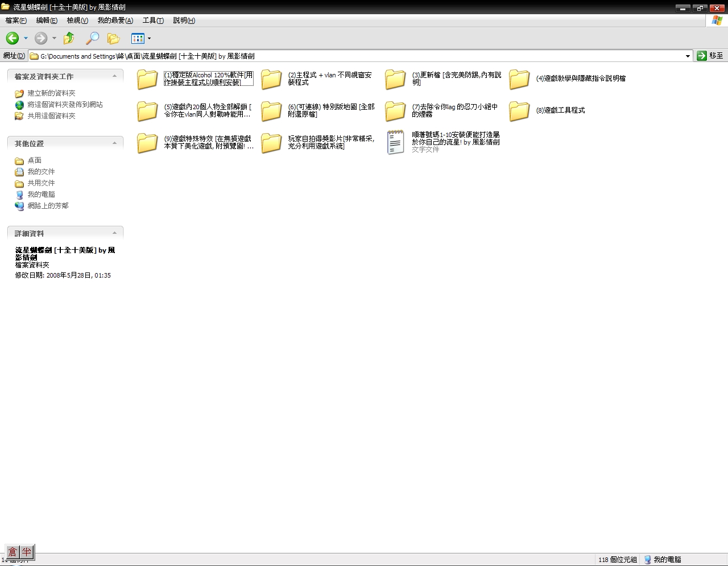
Task: Open the 檢視(V) menu
Action: [x=77, y=20]
